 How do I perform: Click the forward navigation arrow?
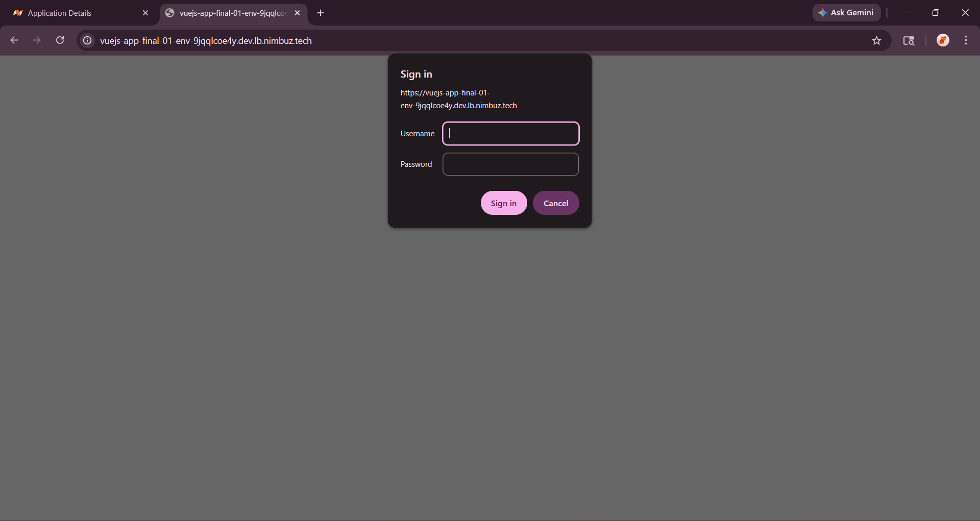coord(37,40)
